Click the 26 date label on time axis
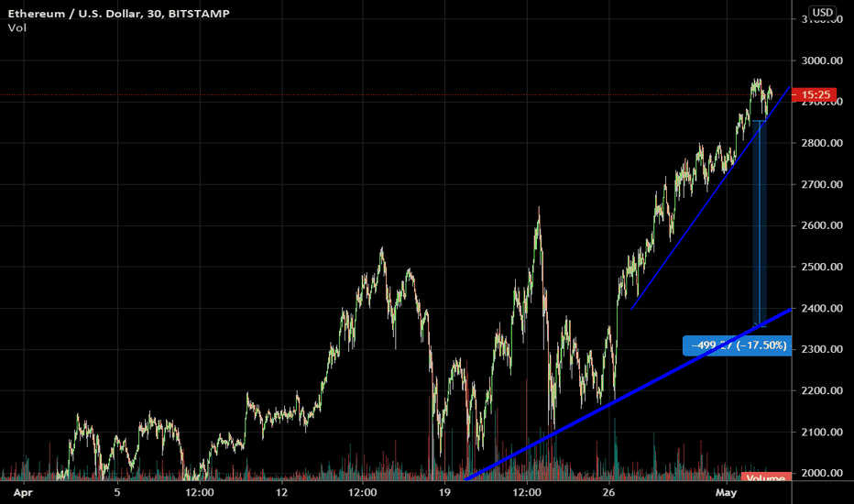This screenshot has width=854, height=504. click(608, 493)
